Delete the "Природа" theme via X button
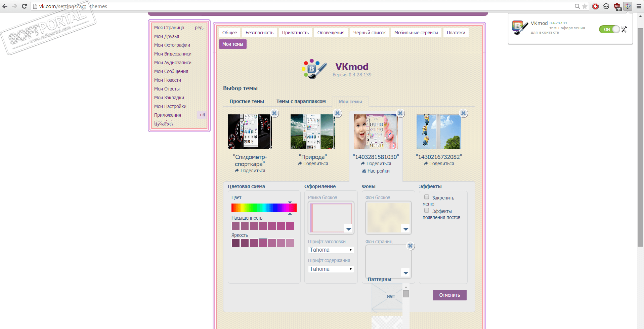Screen dimensions: 644x329 pos(338,113)
